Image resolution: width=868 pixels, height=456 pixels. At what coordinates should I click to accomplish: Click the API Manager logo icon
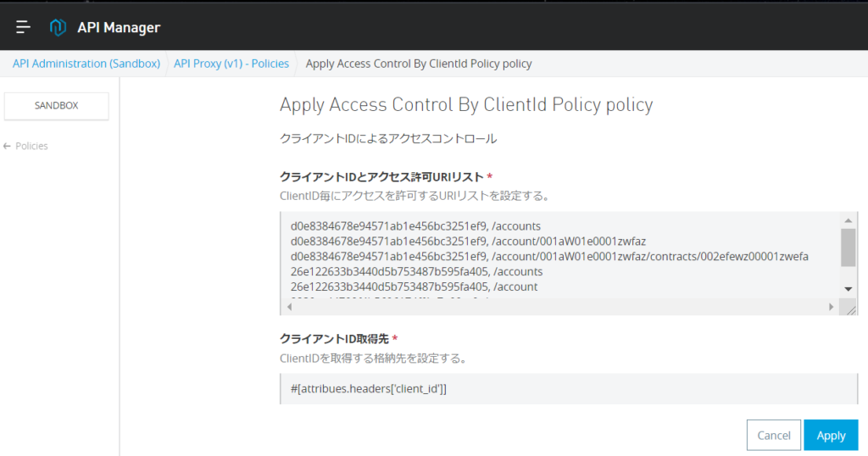pyautogui.click(x=58, y=27)
